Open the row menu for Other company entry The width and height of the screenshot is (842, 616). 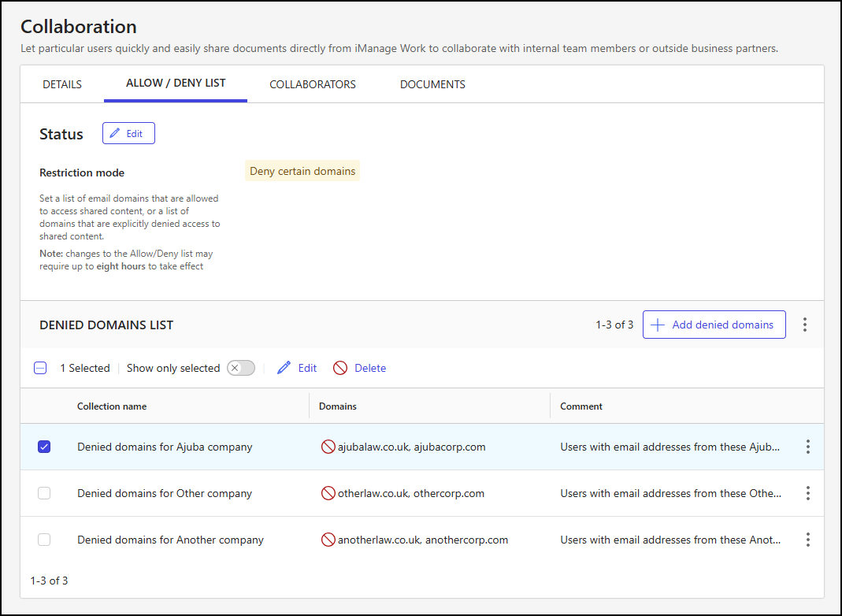click(807, 493)
